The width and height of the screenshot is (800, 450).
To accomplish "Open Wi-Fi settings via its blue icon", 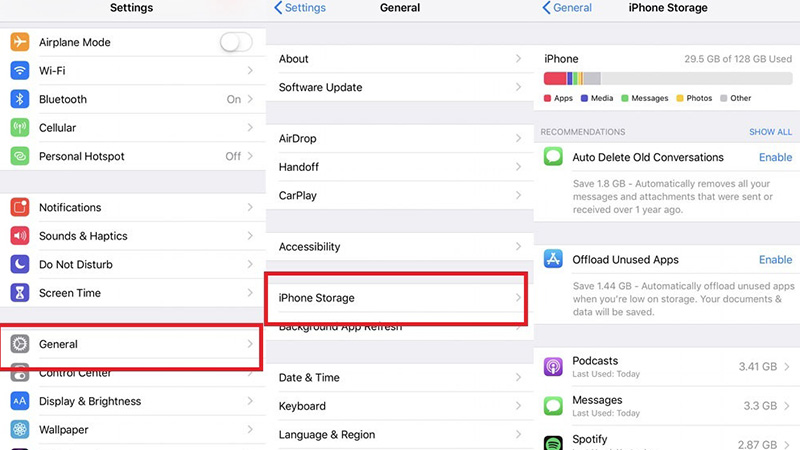I will [19, 70].
